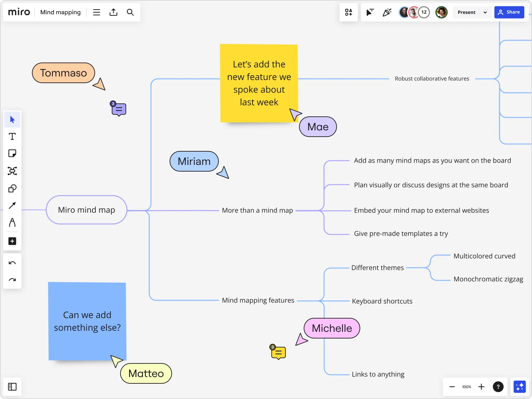The height and width of the screenshot is (399, 532).
Task: Click the Share button
Action: click(509, 12)
